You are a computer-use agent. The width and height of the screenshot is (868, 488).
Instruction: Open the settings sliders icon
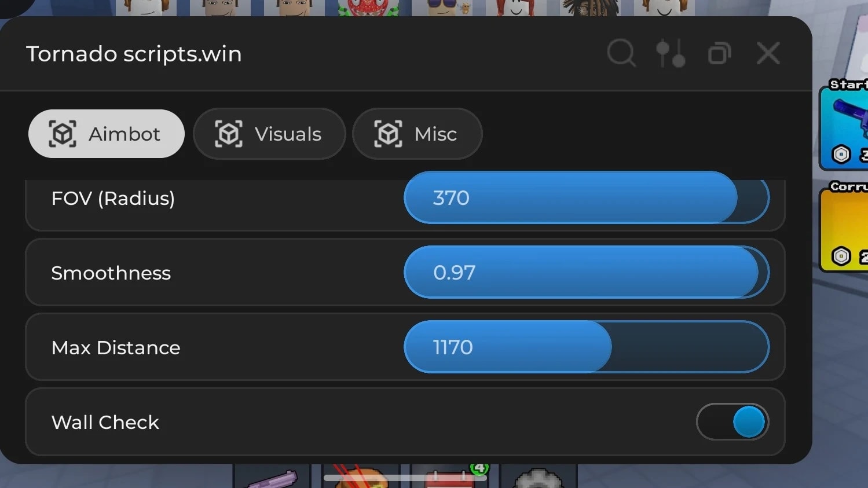tap(671, 53)
